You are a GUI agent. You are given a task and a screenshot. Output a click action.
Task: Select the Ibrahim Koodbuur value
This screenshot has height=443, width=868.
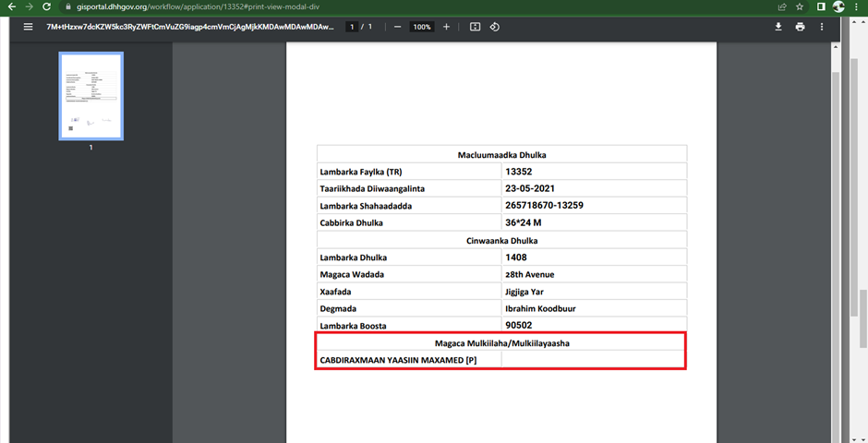pos(540,308)
